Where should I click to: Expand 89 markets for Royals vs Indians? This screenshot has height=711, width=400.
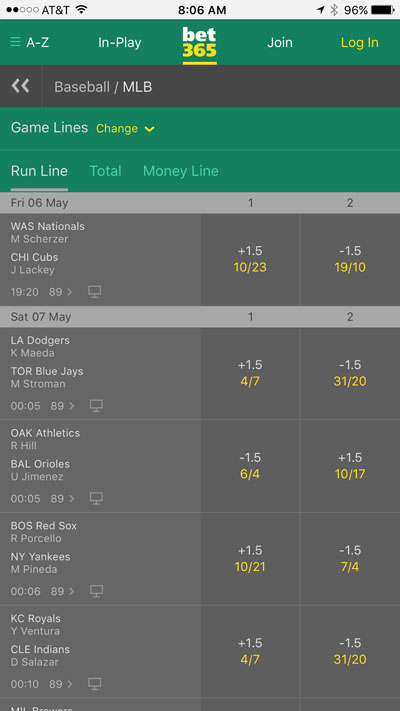(61, 684)
